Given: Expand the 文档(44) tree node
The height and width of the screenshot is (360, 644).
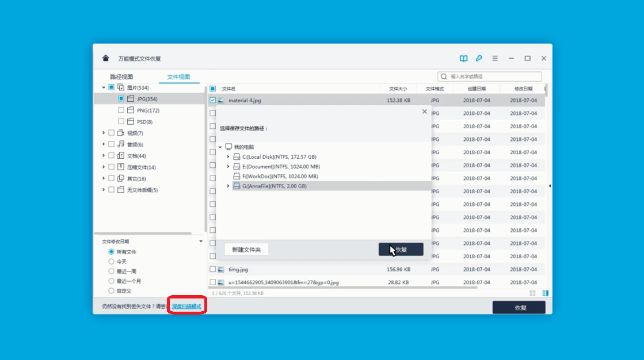Looking at the screenshot, I should click(104, 156).
